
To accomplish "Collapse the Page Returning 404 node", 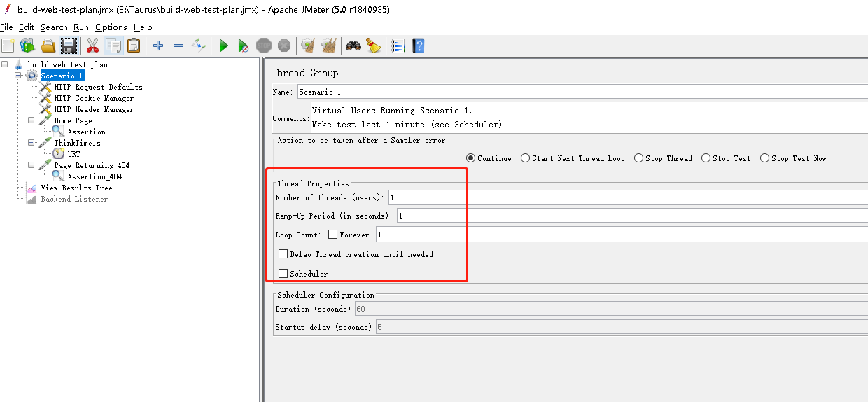I will pyautogui.click(x=32, y=165).
